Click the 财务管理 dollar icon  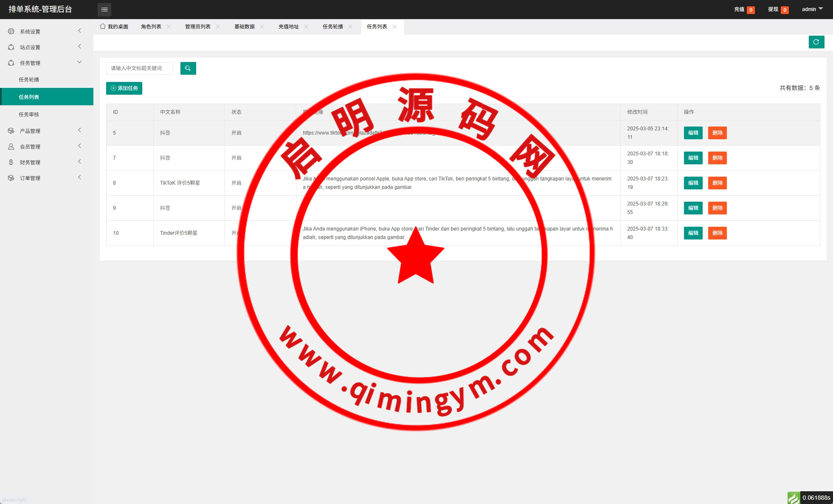pos(11,162)
